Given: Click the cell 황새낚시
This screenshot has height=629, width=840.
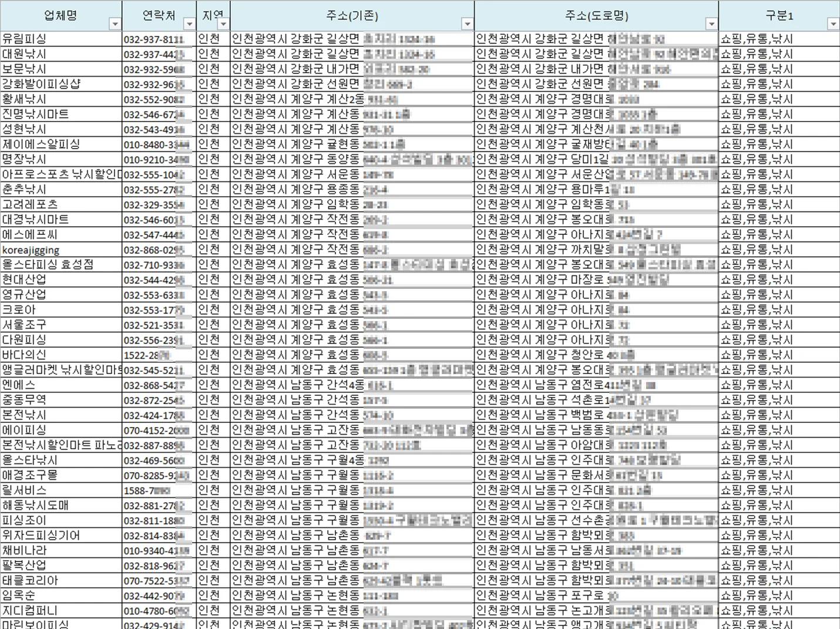Looking at the screenshot, I should coord(61,99).
